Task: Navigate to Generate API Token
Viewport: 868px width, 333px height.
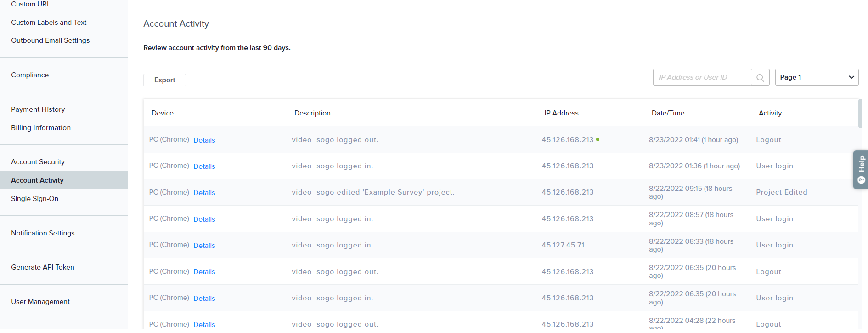Action: tap(42, 267)
